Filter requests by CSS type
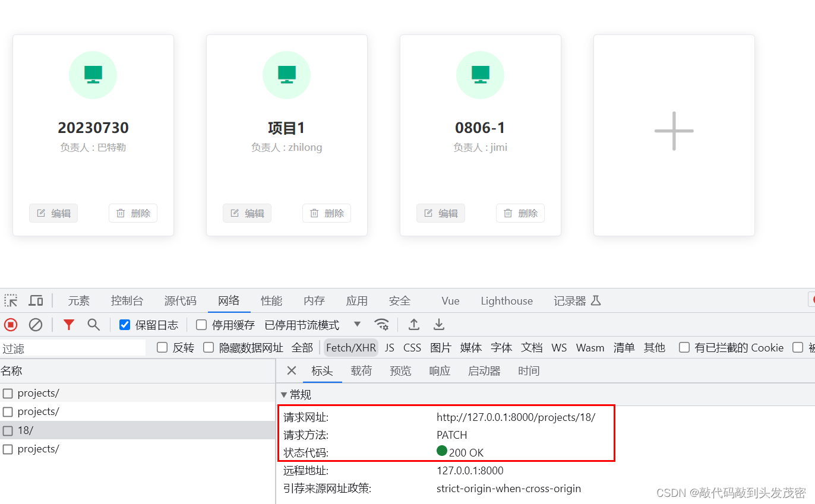 point(412,347)
